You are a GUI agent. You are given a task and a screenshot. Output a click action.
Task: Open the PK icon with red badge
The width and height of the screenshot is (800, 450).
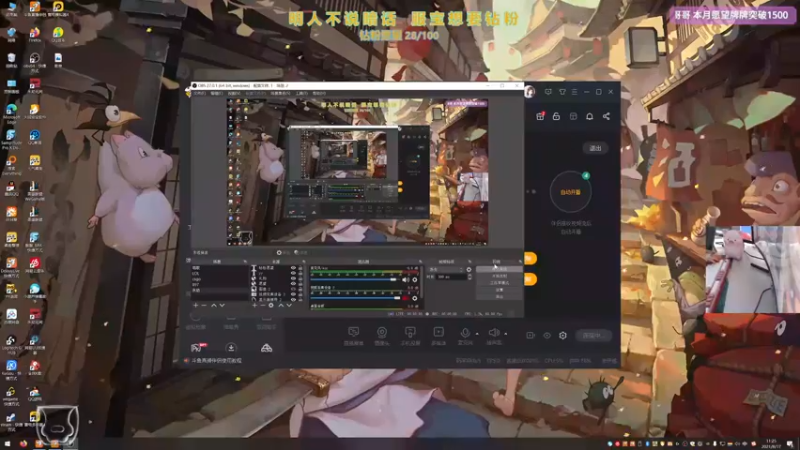[x=198, y=347]
